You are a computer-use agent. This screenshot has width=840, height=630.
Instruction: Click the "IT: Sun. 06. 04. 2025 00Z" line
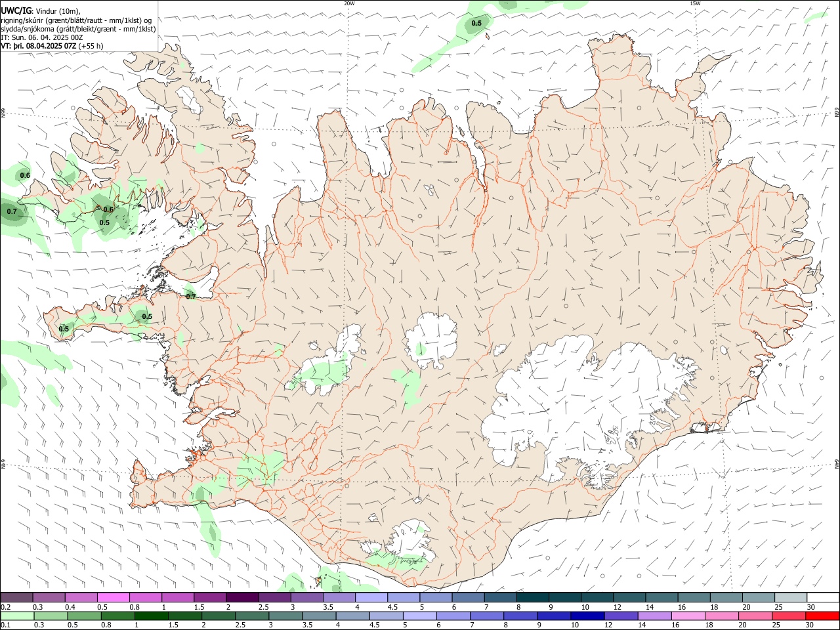point(42,37)
